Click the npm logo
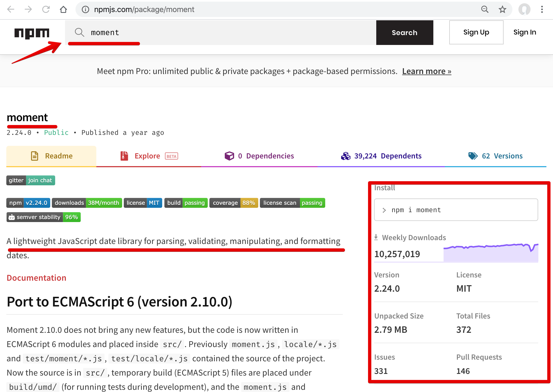The height and width of the screenshot is (392, 553). pos(32,33)
